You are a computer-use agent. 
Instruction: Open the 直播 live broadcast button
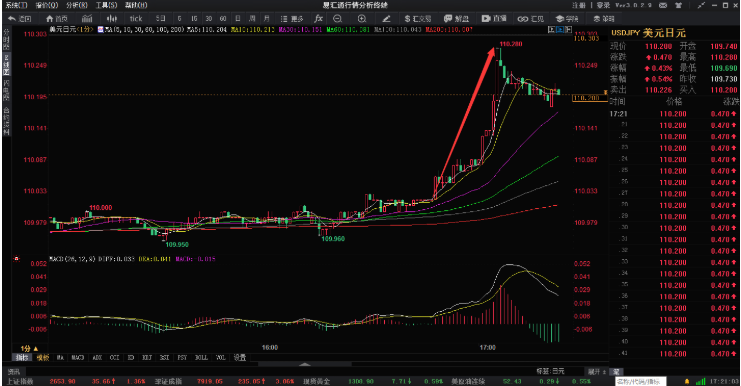click(494, 18)
